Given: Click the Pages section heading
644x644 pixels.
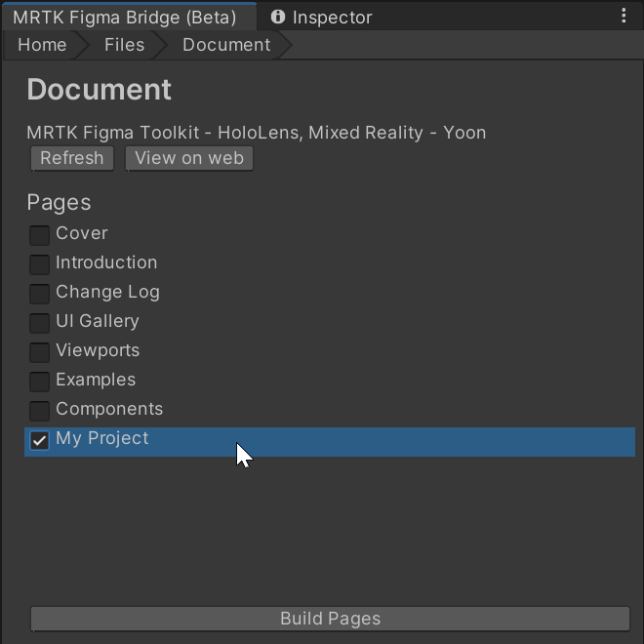Looking at the screenshot, I should (59, 203).
